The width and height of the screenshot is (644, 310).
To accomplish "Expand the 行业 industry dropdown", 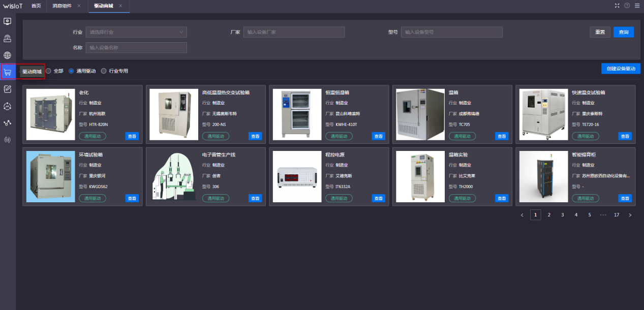I will coord(136,32).
